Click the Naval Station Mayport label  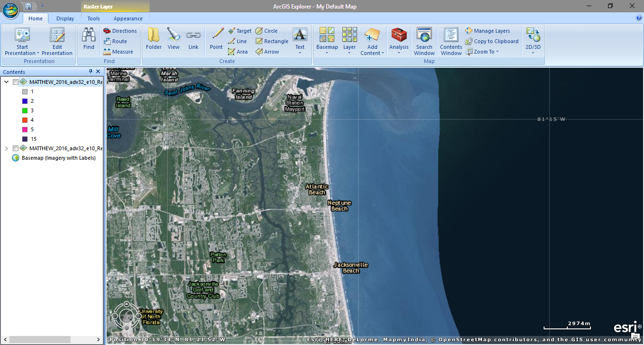coord(295,103)
